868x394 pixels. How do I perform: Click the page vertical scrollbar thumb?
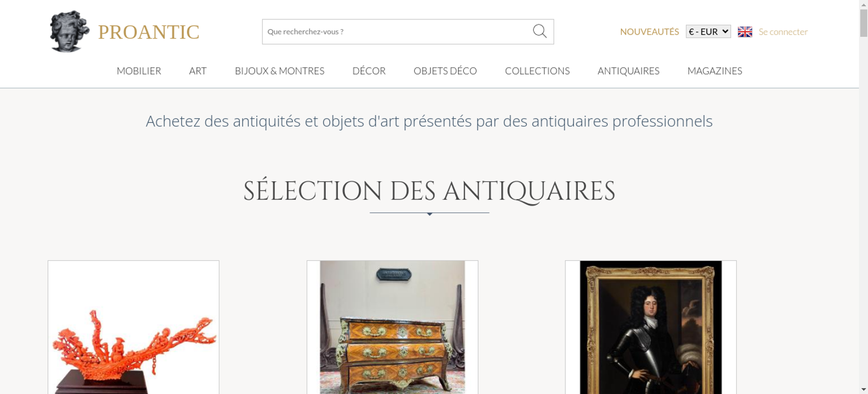click(864, 23)
